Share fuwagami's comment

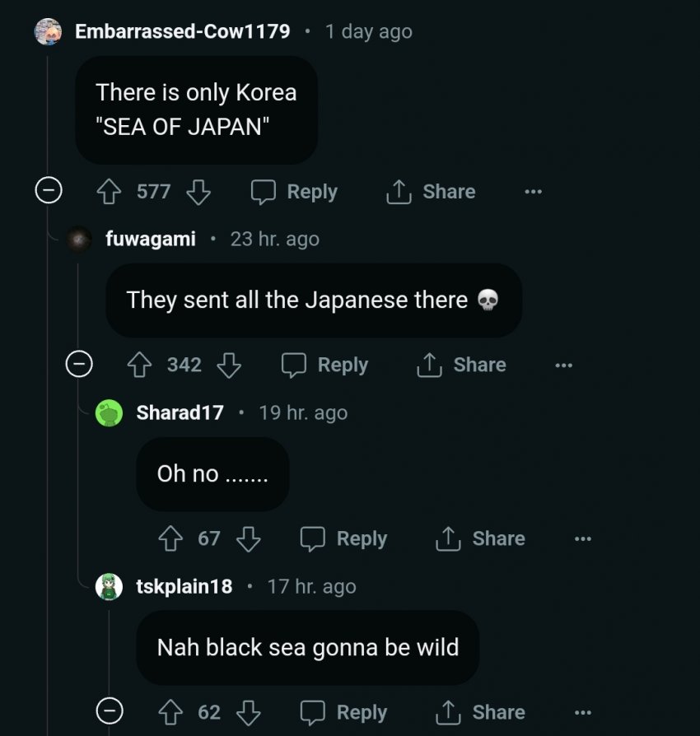(x=461, y=365)
